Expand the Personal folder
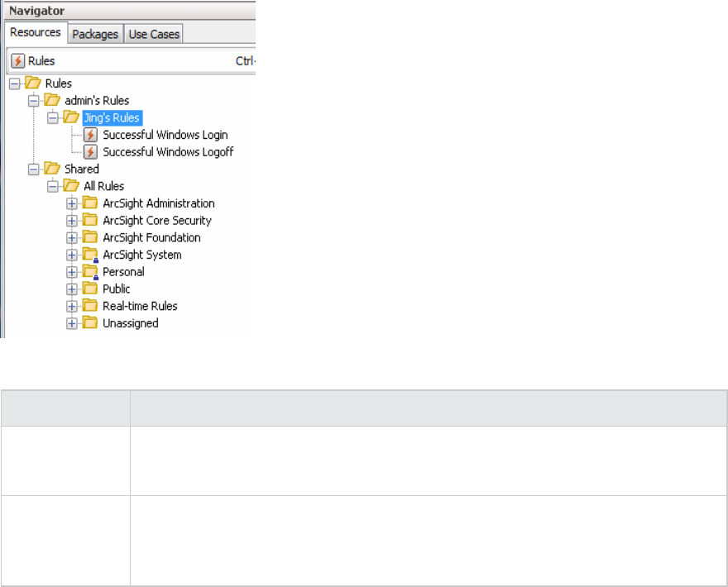This screenshot has width=728, height=587. pyautogui.click(x=71, y=272)
